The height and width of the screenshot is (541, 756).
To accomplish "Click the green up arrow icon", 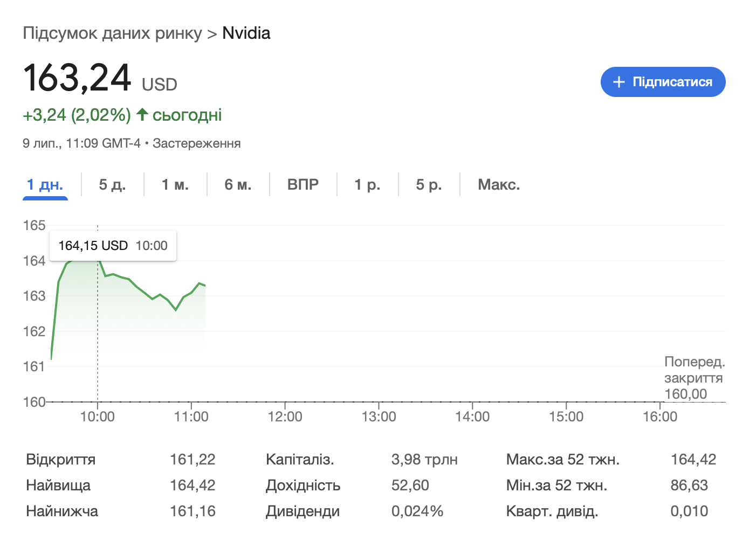I will click(142, 114).
